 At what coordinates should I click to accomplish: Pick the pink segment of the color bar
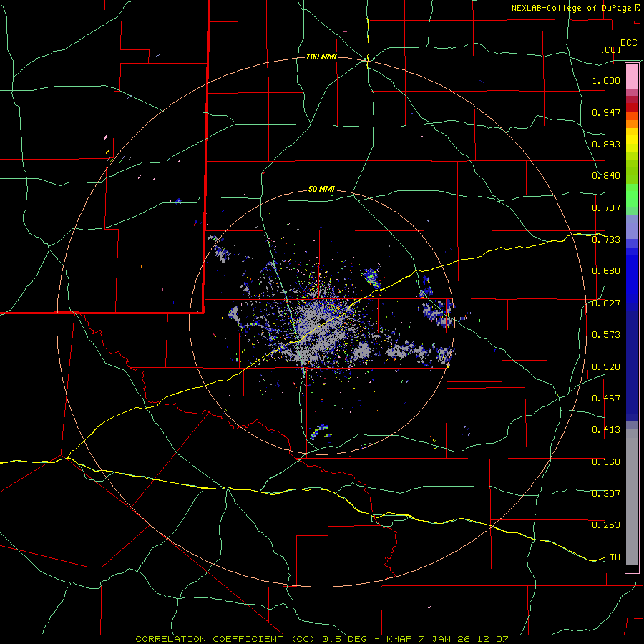(x=632, y=77)
